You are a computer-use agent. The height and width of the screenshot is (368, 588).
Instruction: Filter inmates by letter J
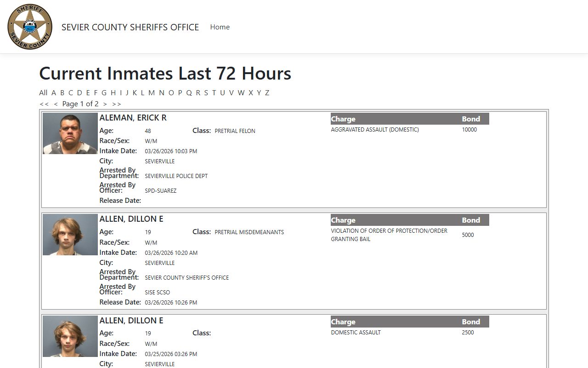(x=127, y=92)
